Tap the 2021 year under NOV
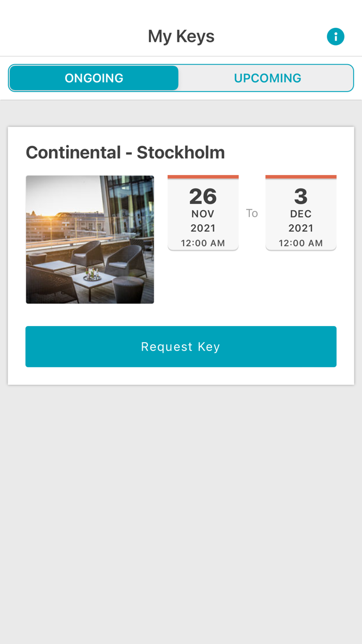This screenshot has width=362, height=644. (203, 227)
